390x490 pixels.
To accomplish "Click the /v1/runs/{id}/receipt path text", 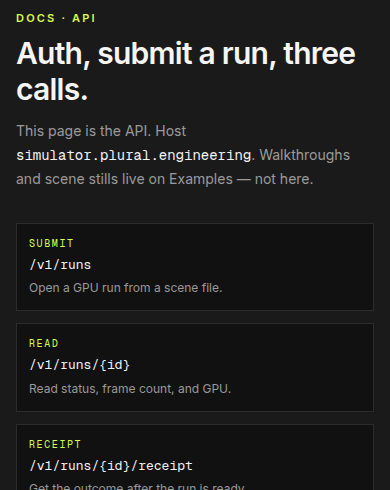I will click(111, 466).
